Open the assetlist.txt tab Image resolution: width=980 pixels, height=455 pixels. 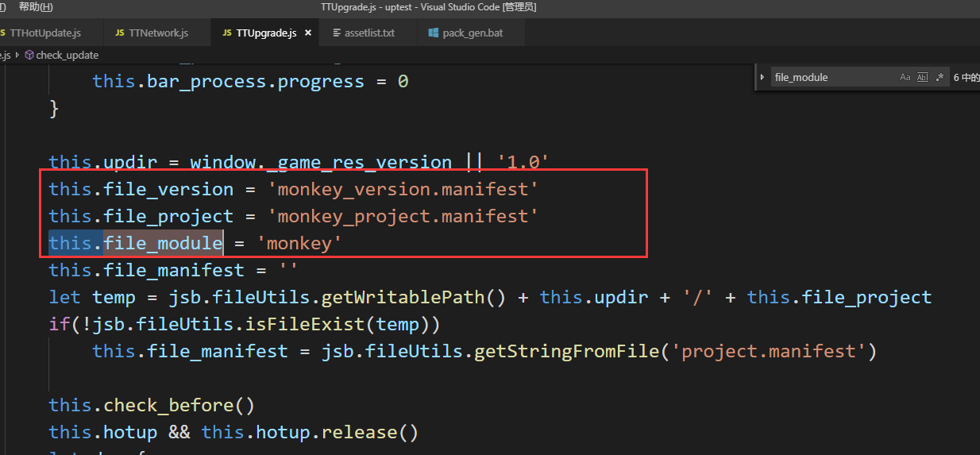pyautogui.click(x=368, y=33)
